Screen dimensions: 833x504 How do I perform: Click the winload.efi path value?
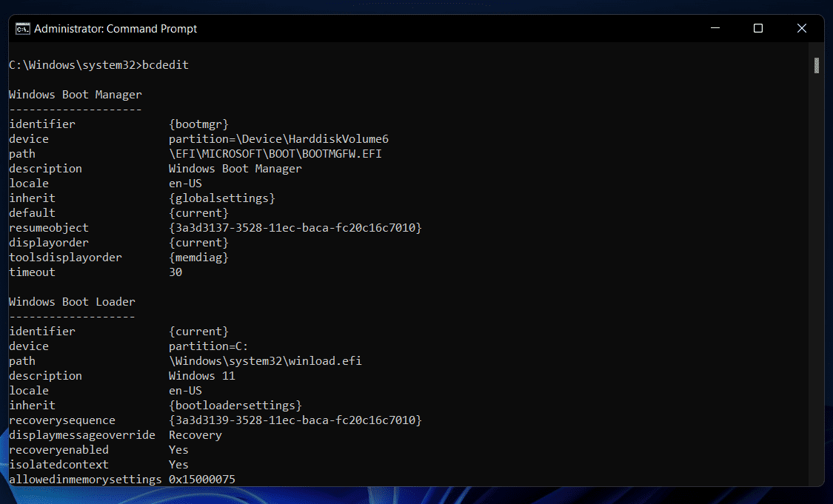[x=265, y=361]
